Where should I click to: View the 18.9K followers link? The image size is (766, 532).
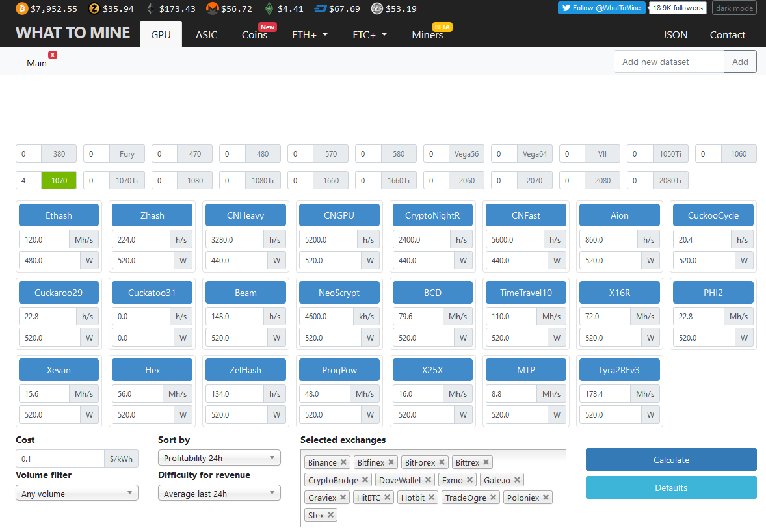pyautogui.click(x=678, y=8)
